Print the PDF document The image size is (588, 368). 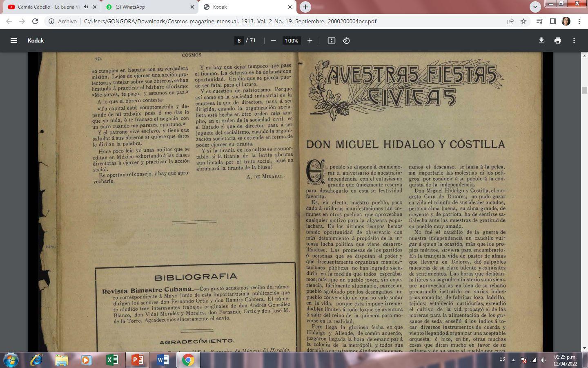coord(558,40)
